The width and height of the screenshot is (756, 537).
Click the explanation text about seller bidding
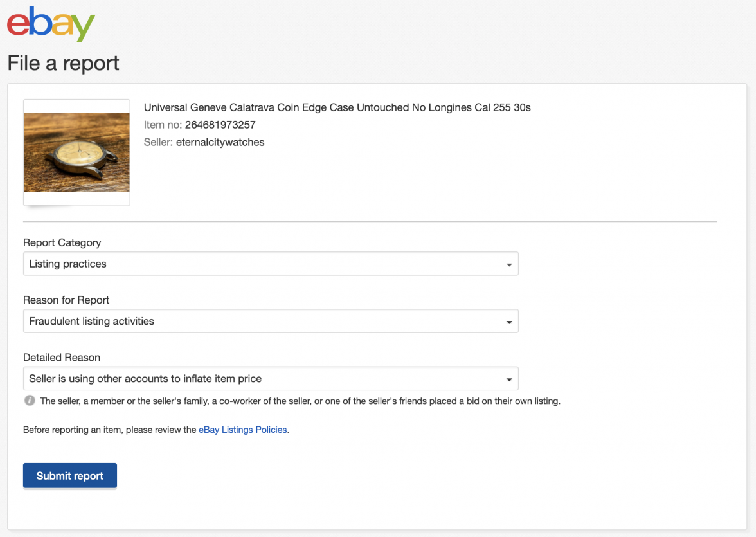[x=300, y=401]
